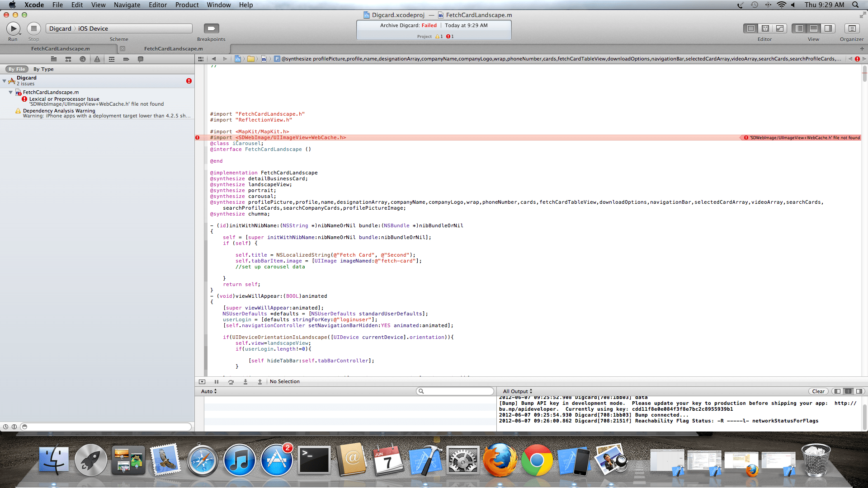Go forward in editor history

tap(225, 59)
